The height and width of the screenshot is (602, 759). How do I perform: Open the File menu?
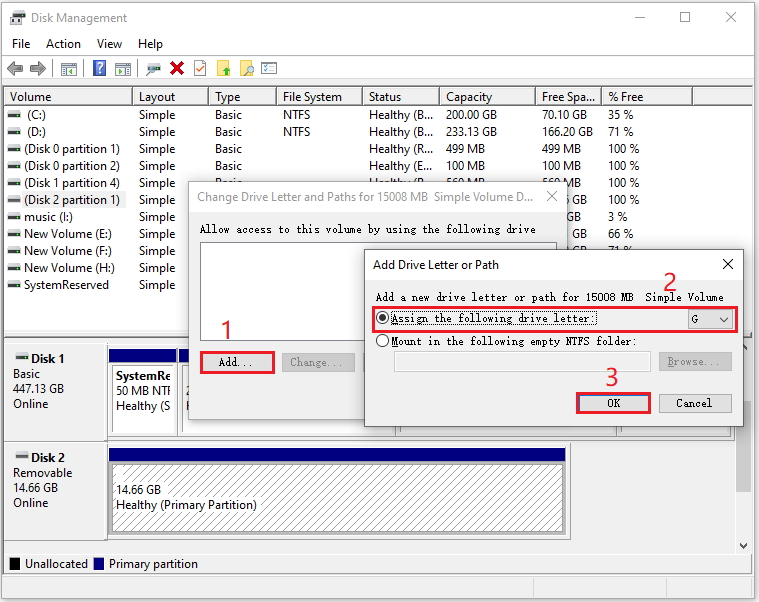(x=21, y=44)
